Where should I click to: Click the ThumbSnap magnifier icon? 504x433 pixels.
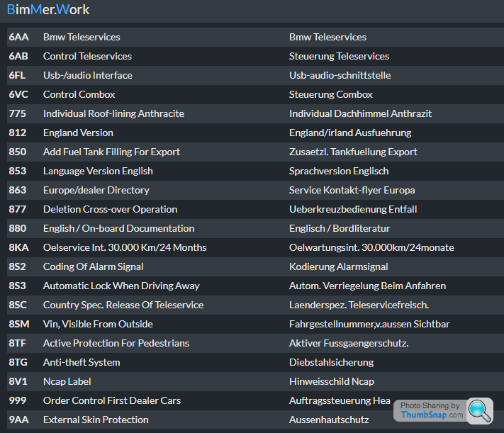(480, 411)
